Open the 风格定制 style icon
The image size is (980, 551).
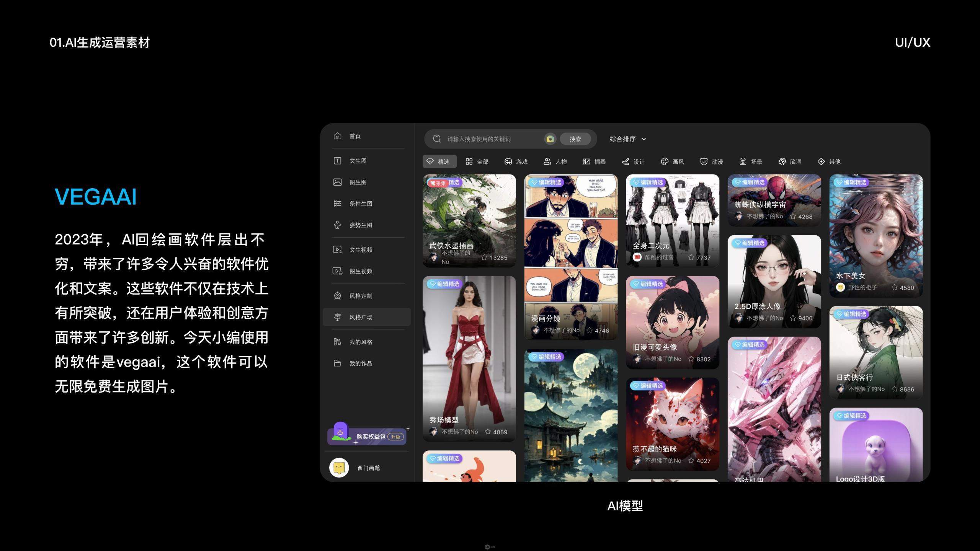(337, 296)
